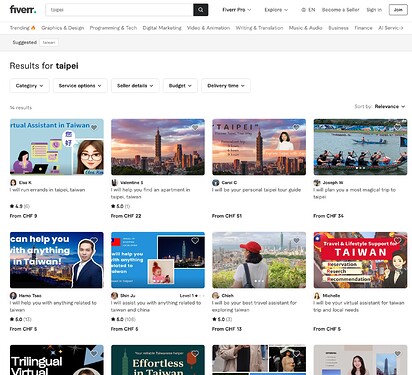Click the search magnifier button
The image size is (412, 375).
201,10
